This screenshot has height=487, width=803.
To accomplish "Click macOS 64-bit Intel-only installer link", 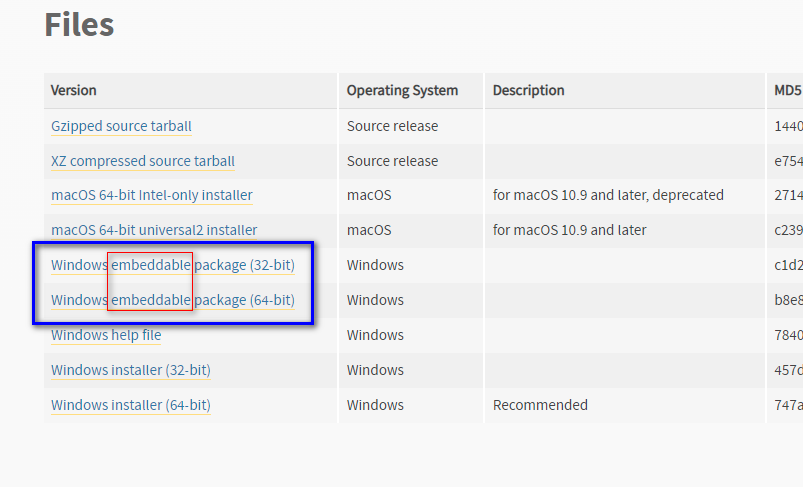I will click(x=151, y=195).
